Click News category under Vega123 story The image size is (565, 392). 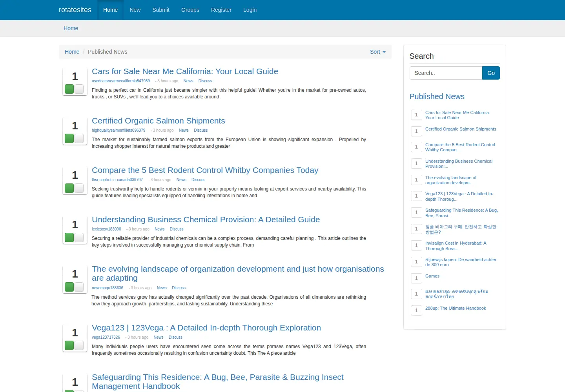[159, 338]
